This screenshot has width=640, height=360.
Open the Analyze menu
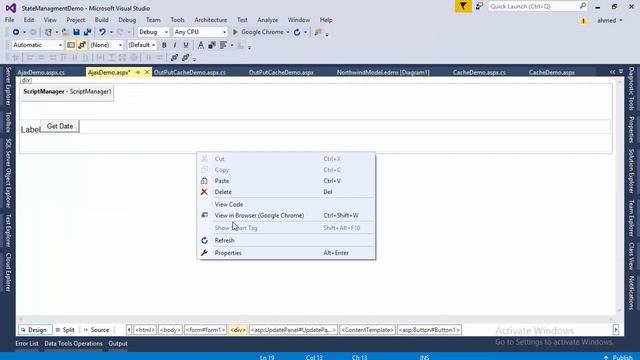click(x=267, y=20)
